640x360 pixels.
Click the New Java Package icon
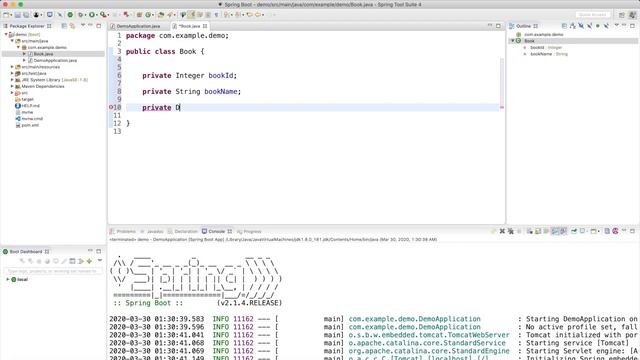[x=139, y=15]
